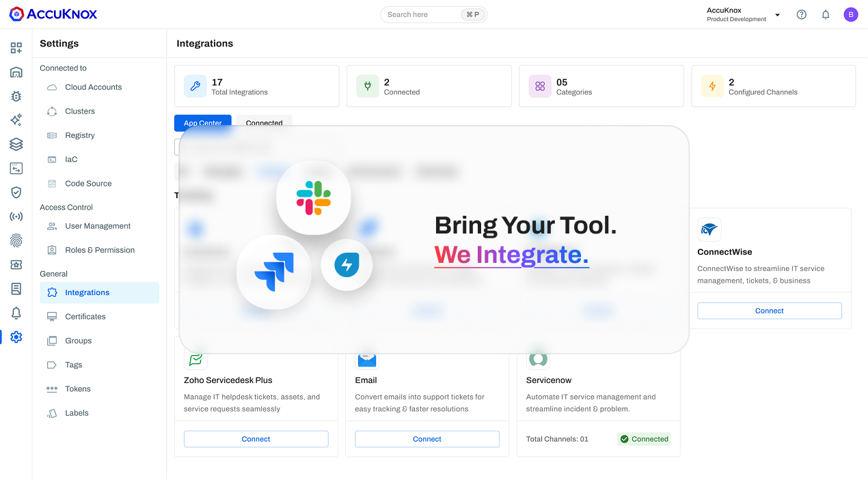Click the ConnectWise logo icon
The height and width of the screenshot is (480, 868).
[x=709, y=229]
